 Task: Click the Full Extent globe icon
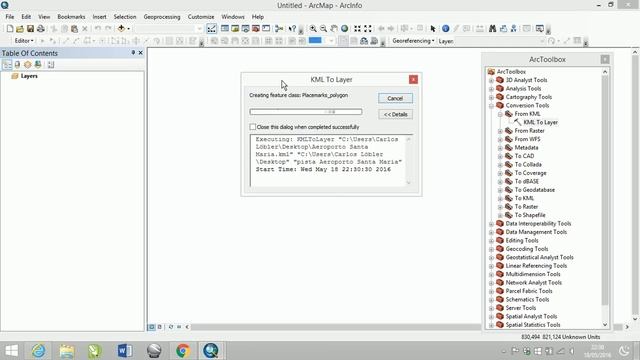coord(344,29)
